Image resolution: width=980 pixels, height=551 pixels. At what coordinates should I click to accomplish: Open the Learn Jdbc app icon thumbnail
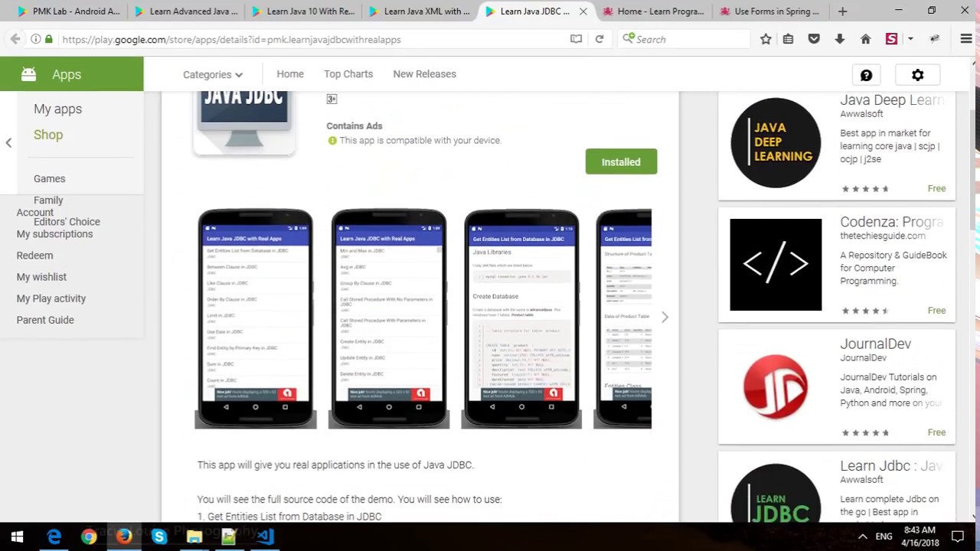click(776, 492)
